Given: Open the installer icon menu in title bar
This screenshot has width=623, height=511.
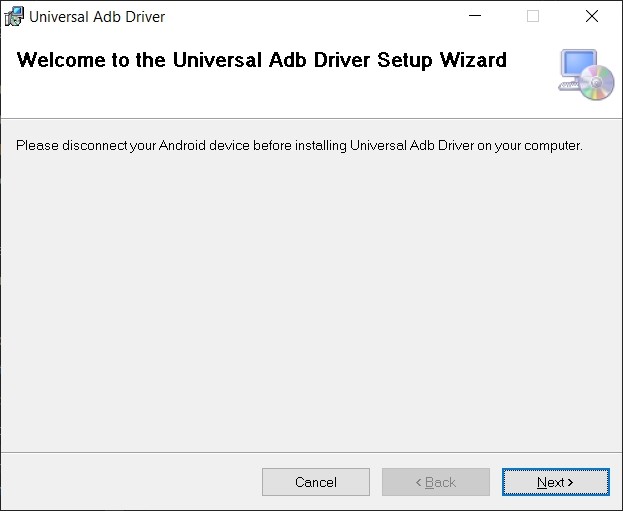Looking at the screenshot, I should point(14,16).
